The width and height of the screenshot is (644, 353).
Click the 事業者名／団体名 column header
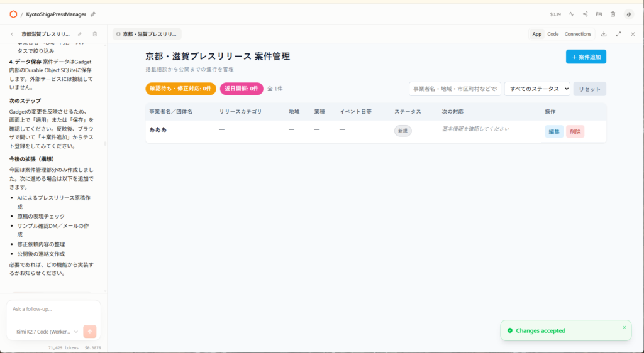click(170, 112)
